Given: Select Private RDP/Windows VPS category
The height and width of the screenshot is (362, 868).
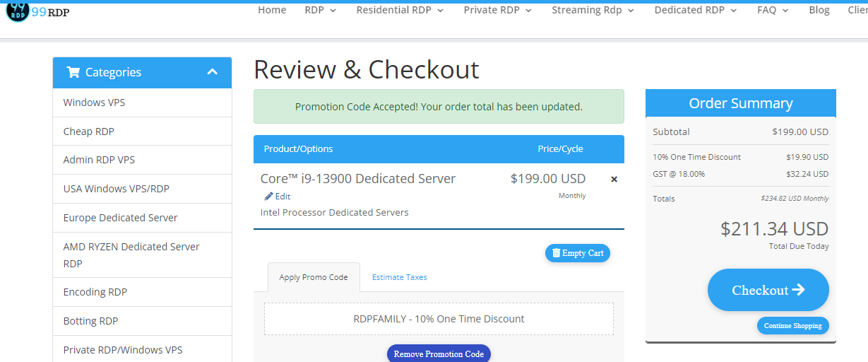Looking at the screenshot, I should coord(142,350).
